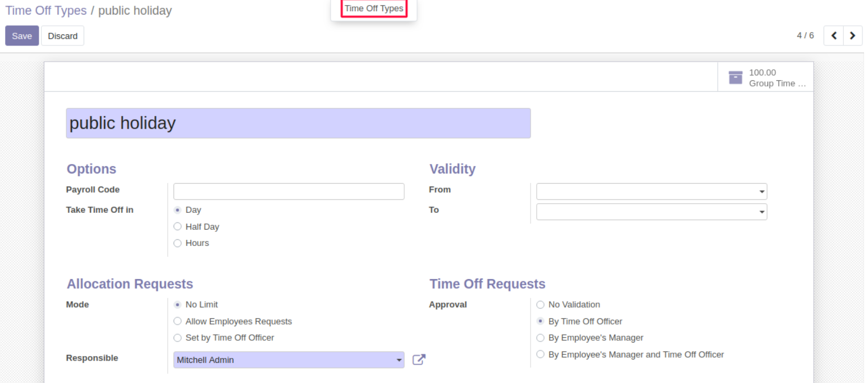Screen dimensions: 868x383
Task: Select the Half Day radio option
Action: pyautogui.click(x=178, y=227)
